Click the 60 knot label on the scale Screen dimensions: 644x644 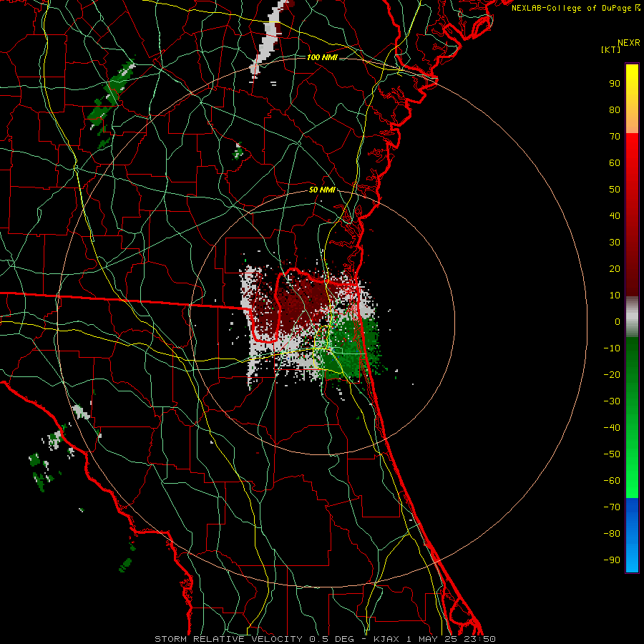click(615, 163)
